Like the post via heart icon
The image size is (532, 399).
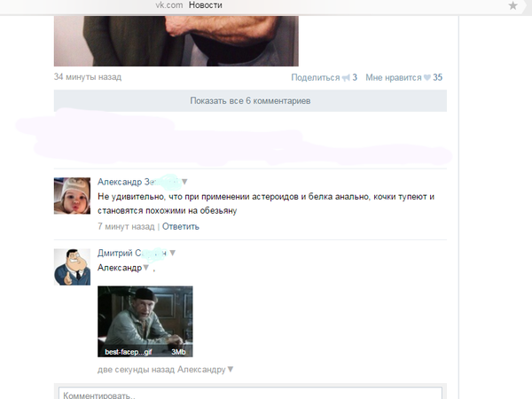coord(426,78)
